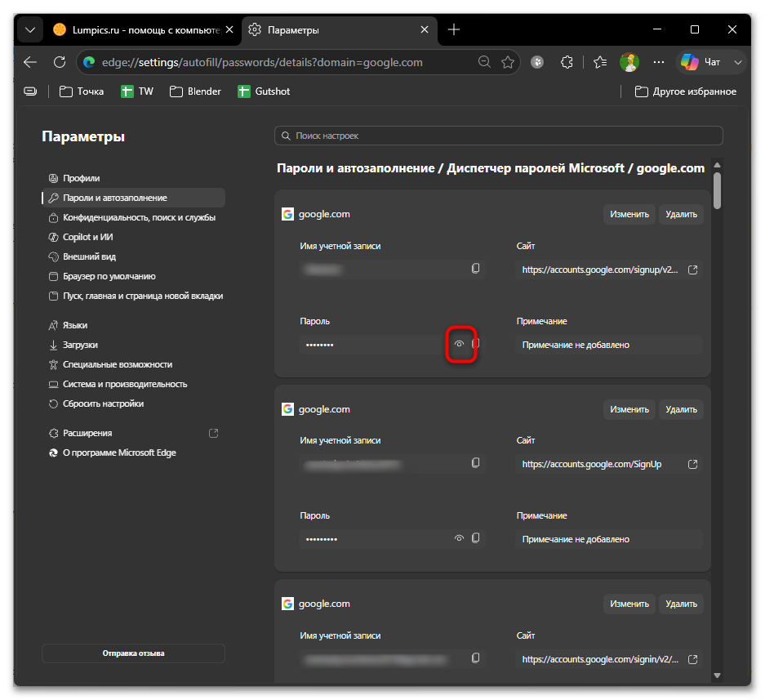Open О программе Microsoft Edge
765x700 pixels.
pyautogui.click(x=133, y=453)
